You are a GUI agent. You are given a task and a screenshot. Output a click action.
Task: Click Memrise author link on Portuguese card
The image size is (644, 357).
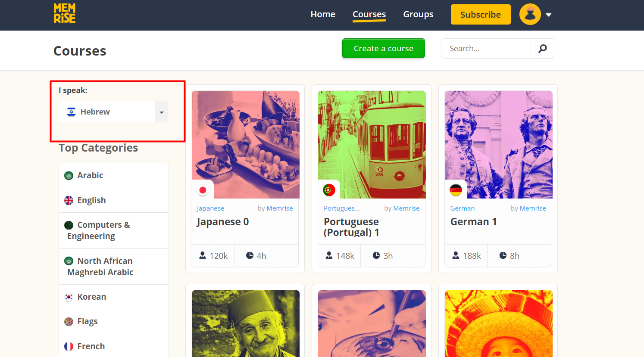(x=406, y=208)
